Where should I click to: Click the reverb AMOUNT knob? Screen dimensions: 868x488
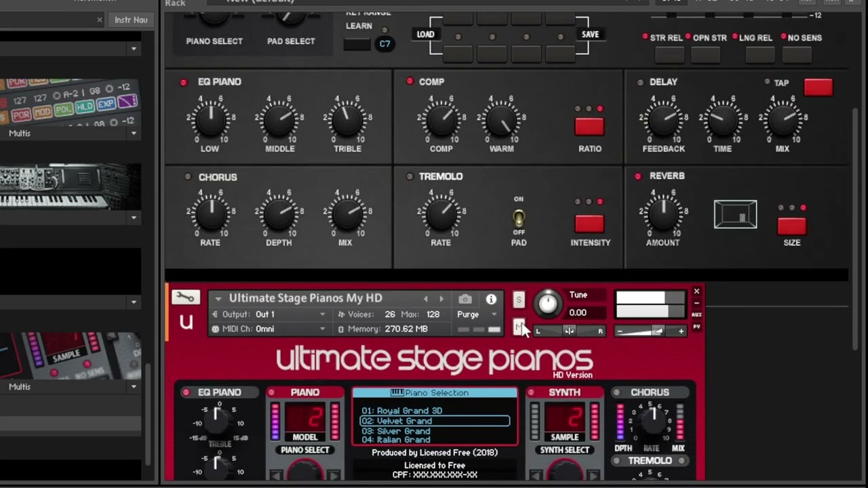coord(663,213)
